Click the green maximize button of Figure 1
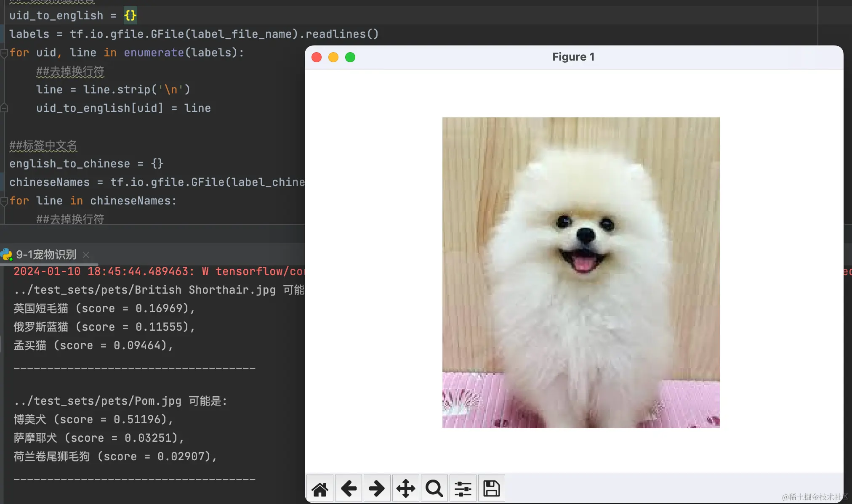 click(x=350, y=57)
